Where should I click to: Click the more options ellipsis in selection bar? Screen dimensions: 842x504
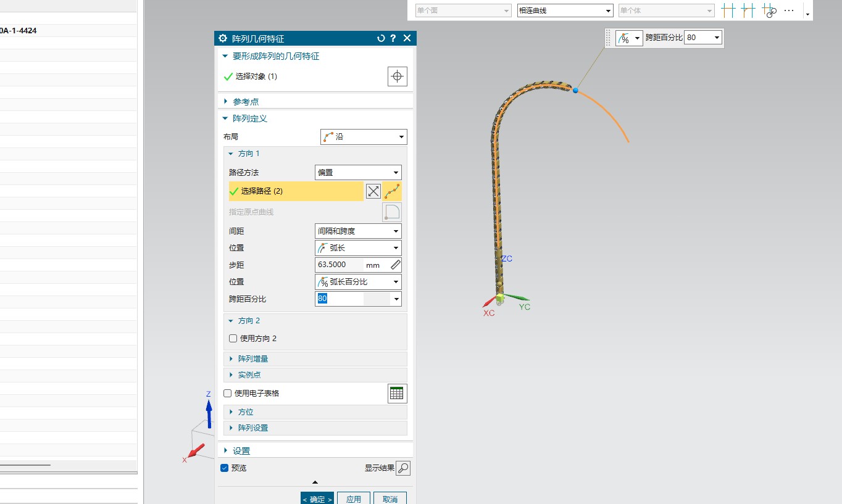pos(789,10)
